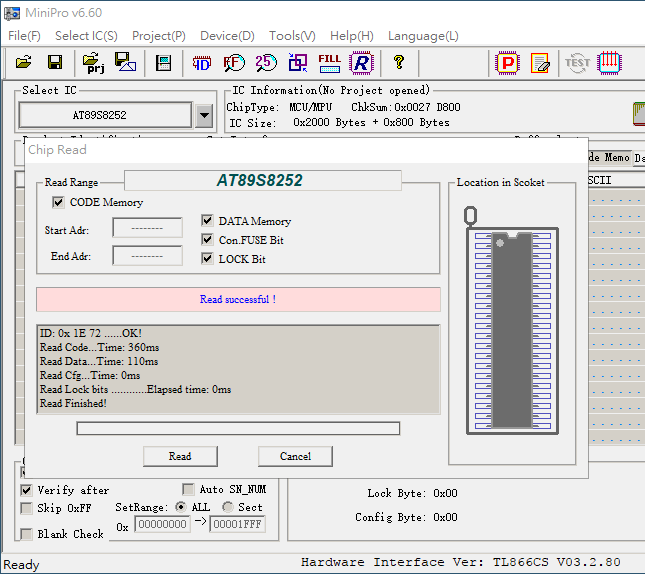
Task: Click the Hardware Interface Ver status text
Action: pos(461,562)
